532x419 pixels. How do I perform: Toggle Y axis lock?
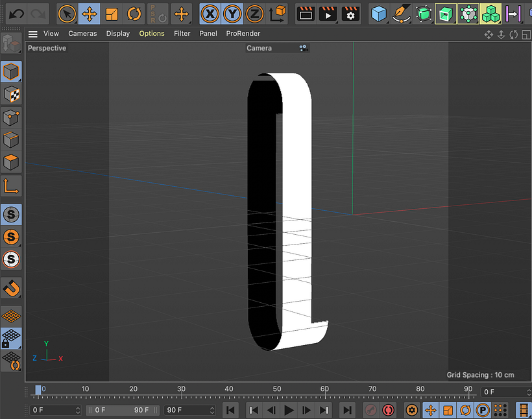tap(232, 14)
